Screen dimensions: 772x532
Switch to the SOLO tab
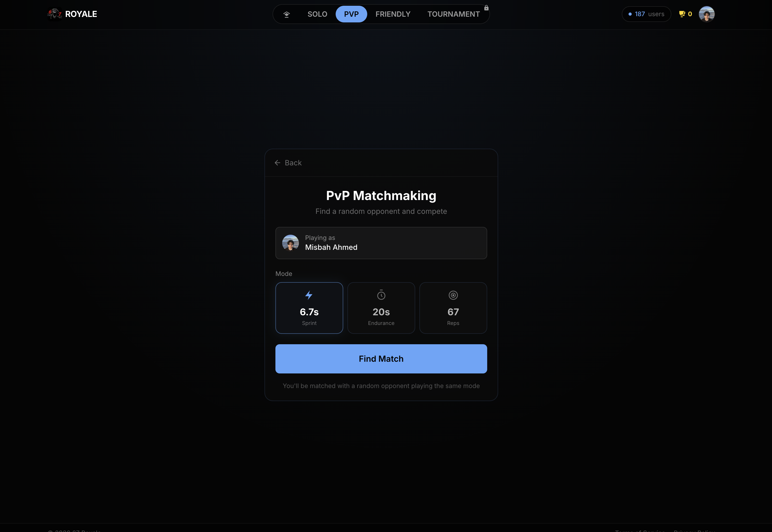tap(317, 14)
